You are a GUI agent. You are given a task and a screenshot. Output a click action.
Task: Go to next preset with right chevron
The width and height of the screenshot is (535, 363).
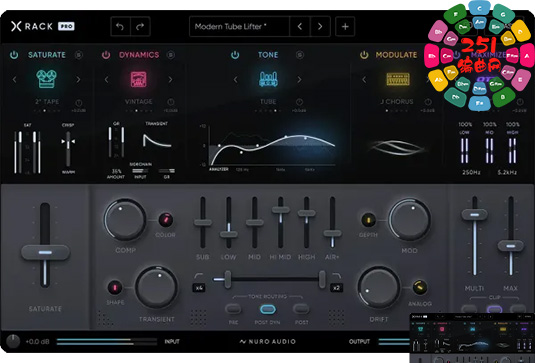(320, 26)
